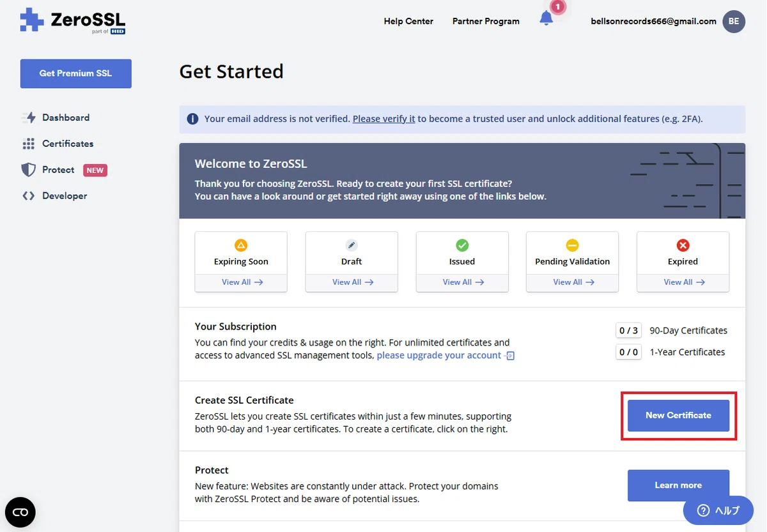Click the Developer code brackets icon
This screenshot has width=767, height=532.
tap(29, 196)
